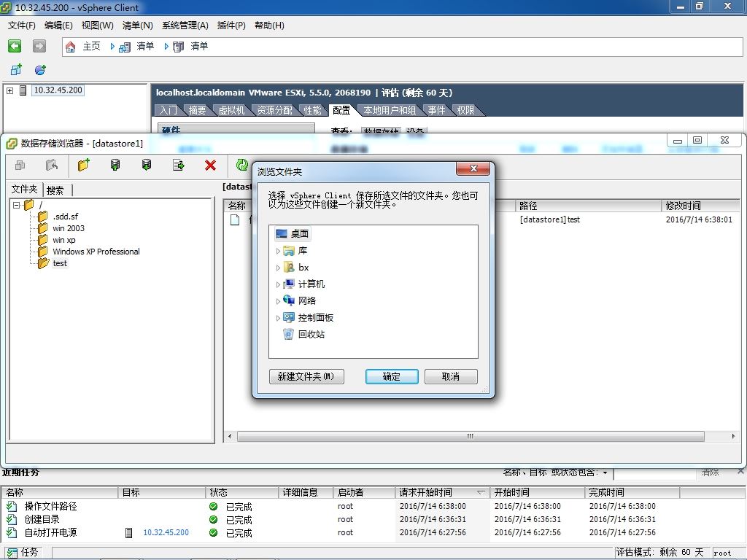Open the 系统管理(A) menu
Viewport: 747px width, 560px height.
click(185, 26)
